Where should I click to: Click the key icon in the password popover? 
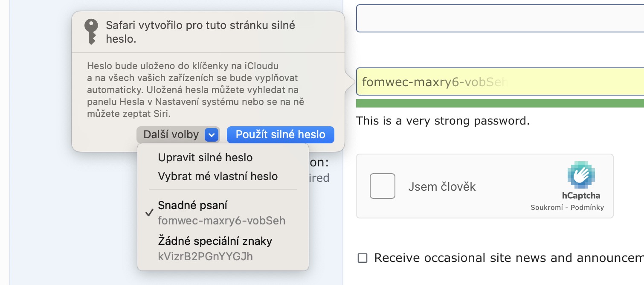91,32
